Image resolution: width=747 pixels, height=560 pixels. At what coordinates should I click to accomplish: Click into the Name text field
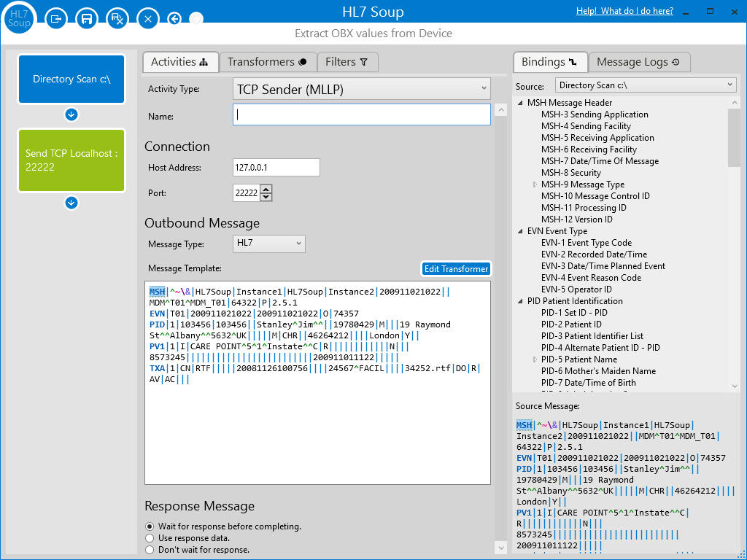pos(362,114)
